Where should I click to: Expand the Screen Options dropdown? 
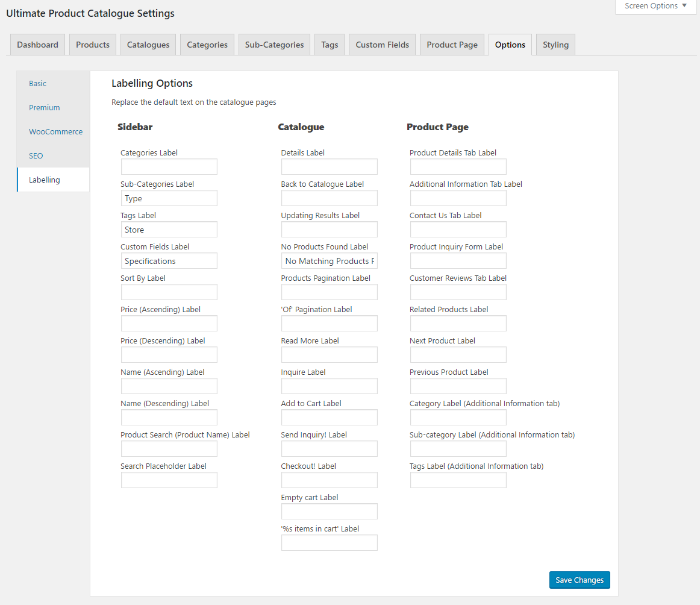(655, 6)
